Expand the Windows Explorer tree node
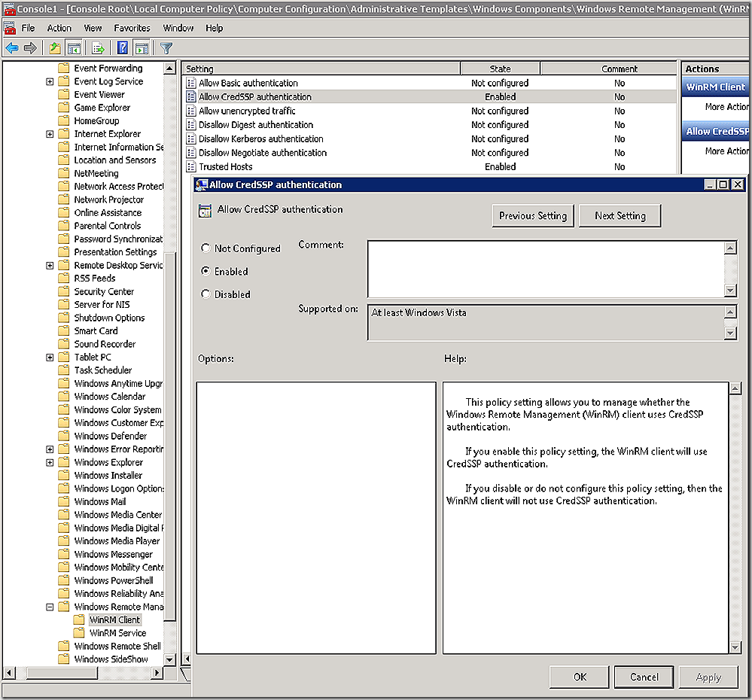This screenshot has width=752, height=700. pyautogui.click(x=50, y=463)
